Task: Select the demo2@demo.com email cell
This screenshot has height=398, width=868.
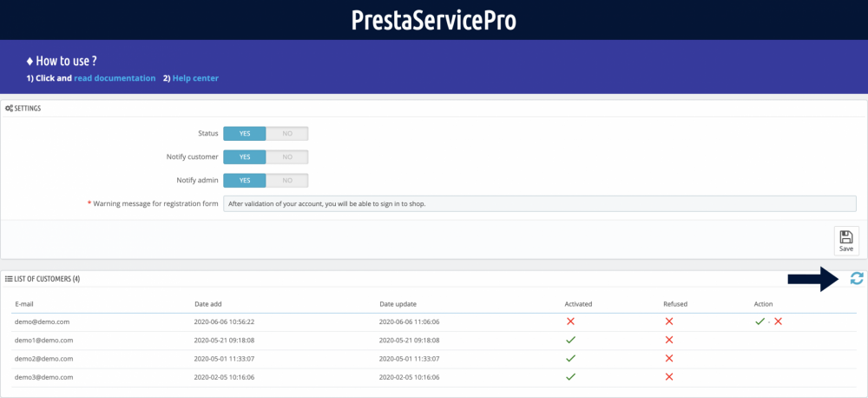Action: pos(44,359)
